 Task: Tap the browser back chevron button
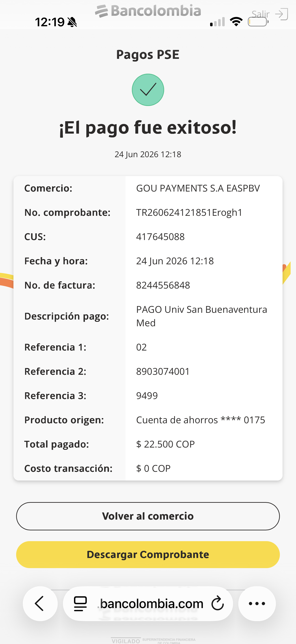tap(40, 603)
